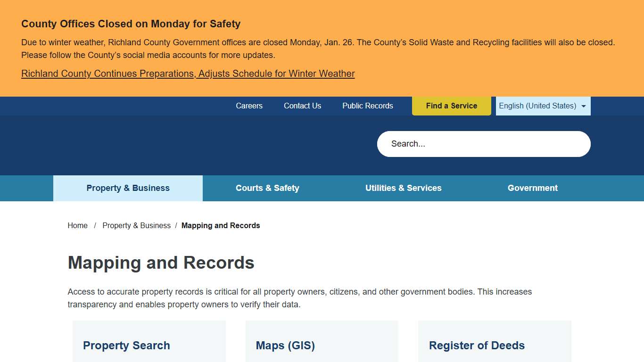644x362 pixels.
Task: Expand the language selector chevron
Action: tap(583, 106)
